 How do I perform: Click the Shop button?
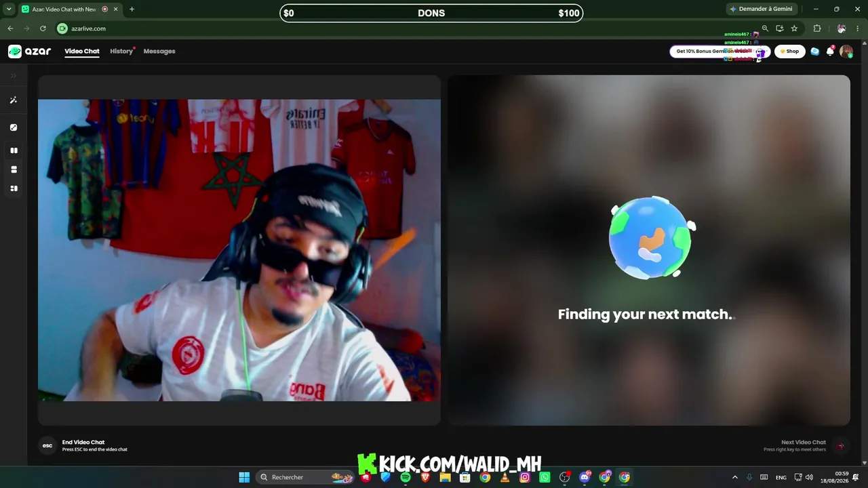pyautogui.click(x=789, y=52)
